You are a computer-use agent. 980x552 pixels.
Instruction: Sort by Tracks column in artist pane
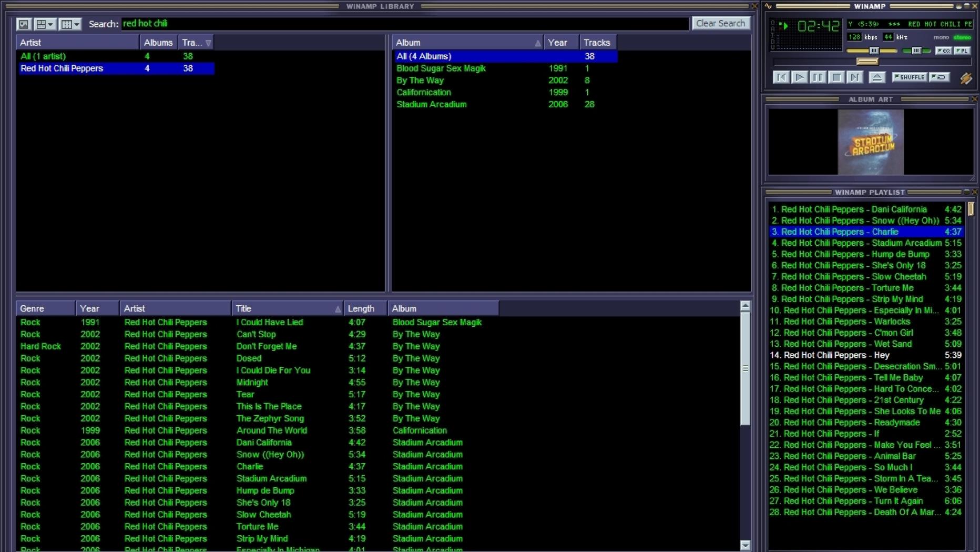pos(196,43)
